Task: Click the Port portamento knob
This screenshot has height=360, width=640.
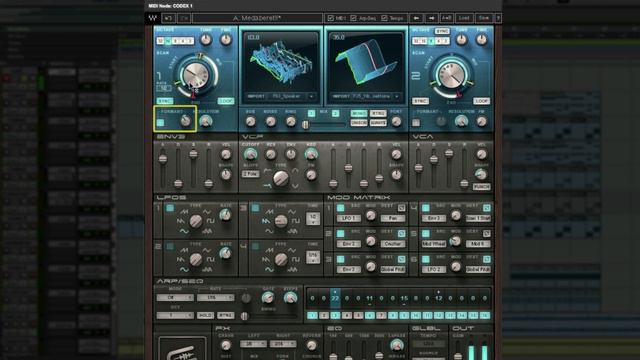Action: pyautogui.click(x=396, y=121)
